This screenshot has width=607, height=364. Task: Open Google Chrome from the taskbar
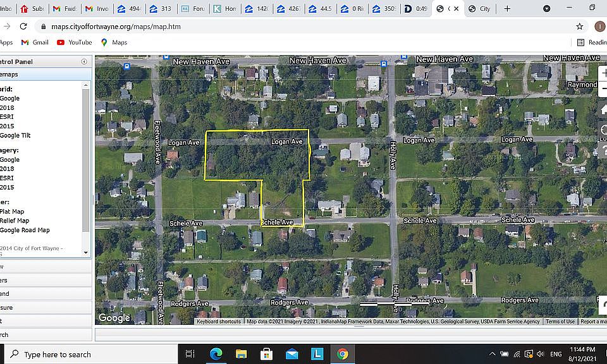tap(342, 354)
